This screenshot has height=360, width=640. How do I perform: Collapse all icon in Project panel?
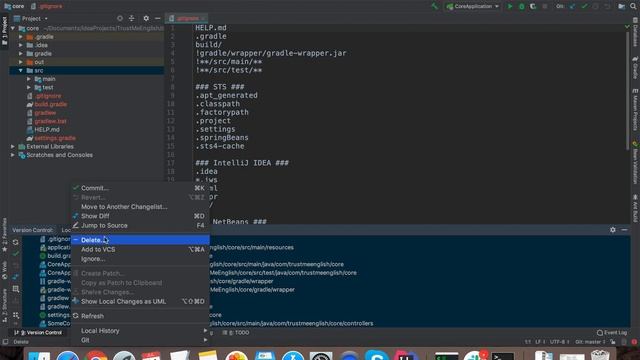131,18
